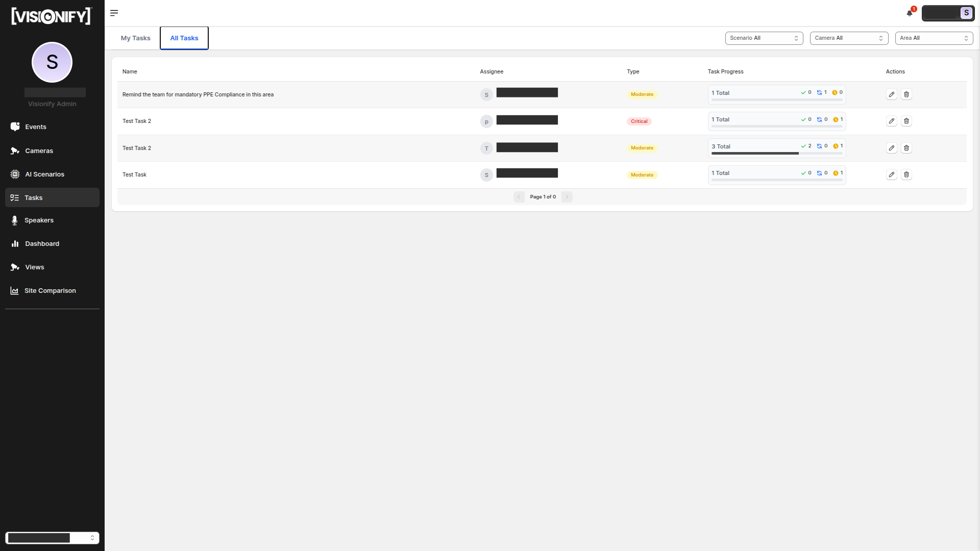Toggle the hamburger sidebar menu icon
This screenshot has height=551, width=980.
click(114, 13)
